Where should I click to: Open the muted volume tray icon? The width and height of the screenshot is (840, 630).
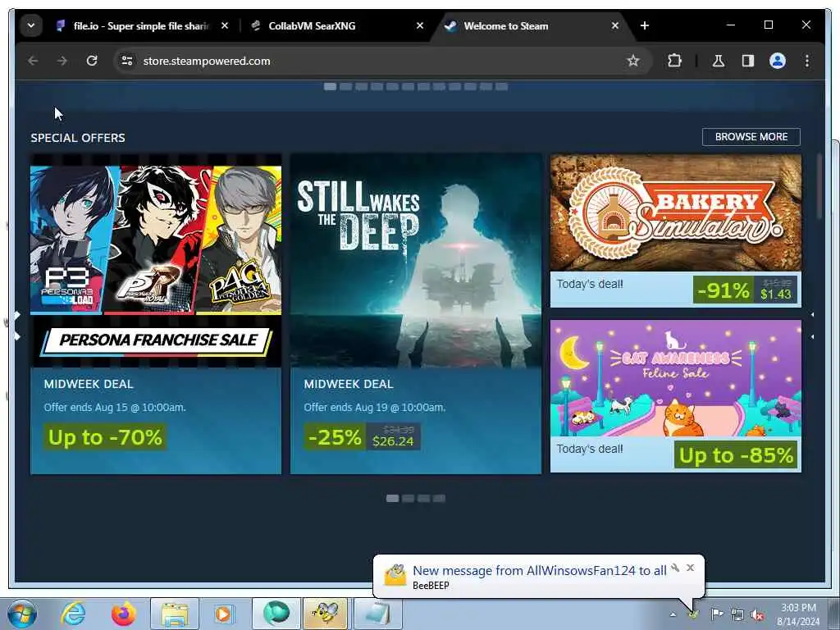[x=757, y=614]
